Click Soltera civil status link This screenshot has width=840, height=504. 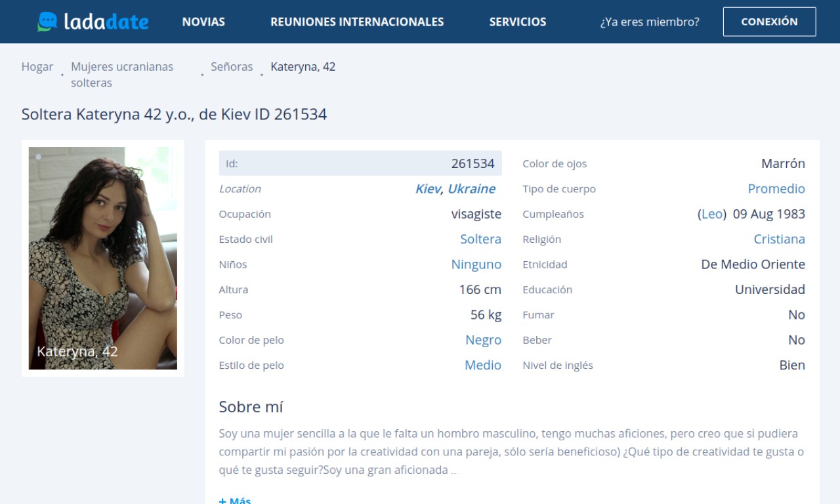[x=480, y=240]
